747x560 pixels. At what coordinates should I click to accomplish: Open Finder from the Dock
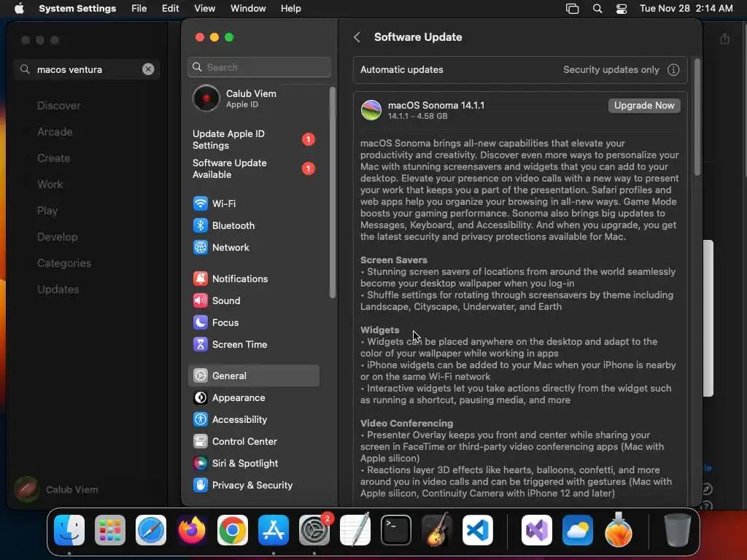point(69,530)
